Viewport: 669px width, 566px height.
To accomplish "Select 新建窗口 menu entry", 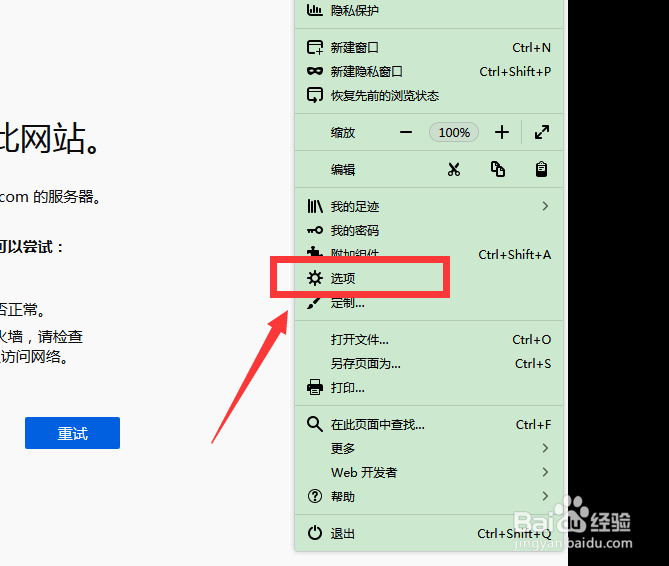I will click(429, 47).
